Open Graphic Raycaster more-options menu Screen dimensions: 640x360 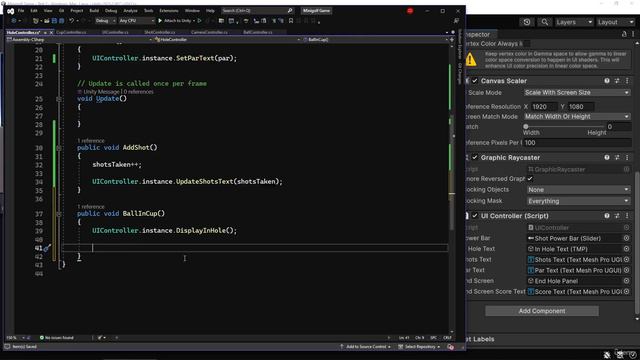(627, 158)
